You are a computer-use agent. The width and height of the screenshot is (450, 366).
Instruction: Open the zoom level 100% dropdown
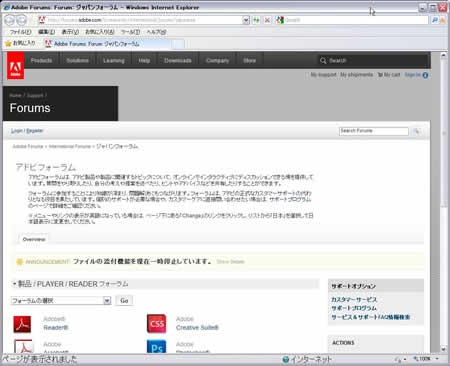click(437, 359)
